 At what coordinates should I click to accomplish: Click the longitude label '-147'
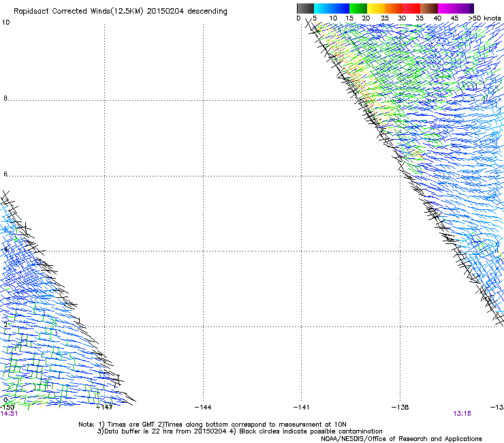[104, 408]
